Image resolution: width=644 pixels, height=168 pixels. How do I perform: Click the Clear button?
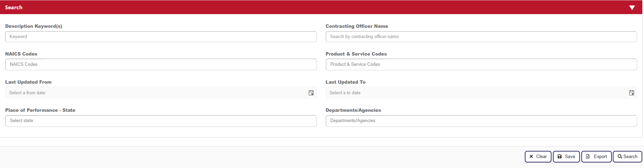pos(538,157)
